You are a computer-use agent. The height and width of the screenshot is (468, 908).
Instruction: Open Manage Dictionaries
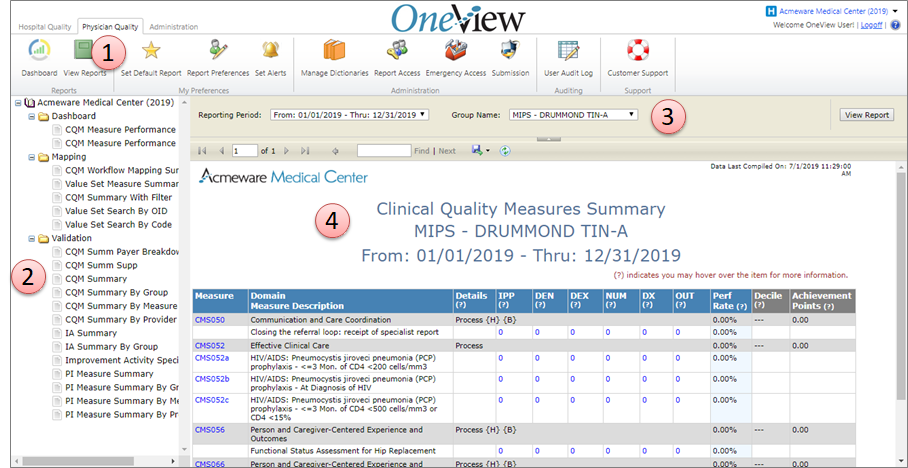tap(333, 50)
